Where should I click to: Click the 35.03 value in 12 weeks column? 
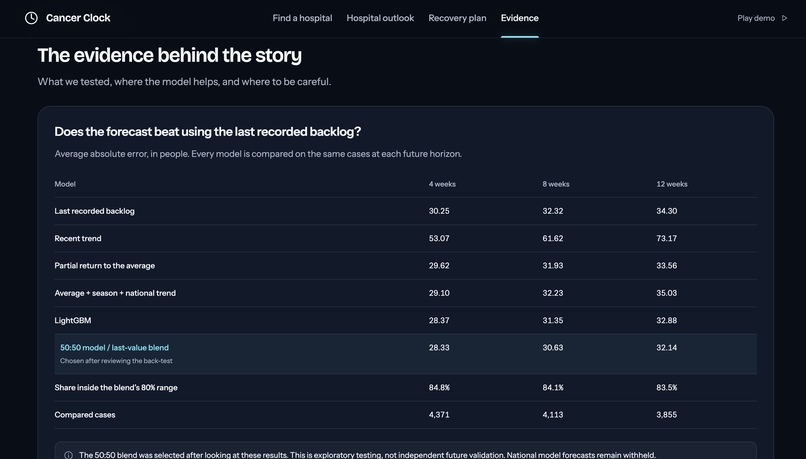[667, 293]
